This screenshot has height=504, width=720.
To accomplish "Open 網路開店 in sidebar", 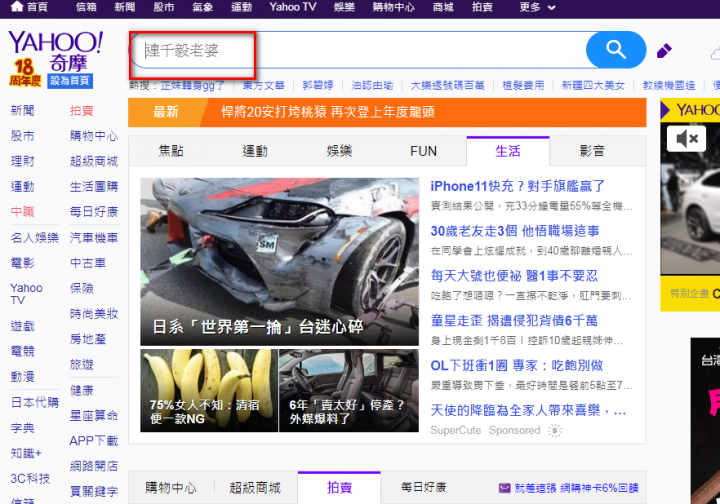I will [x=94, y=466].
